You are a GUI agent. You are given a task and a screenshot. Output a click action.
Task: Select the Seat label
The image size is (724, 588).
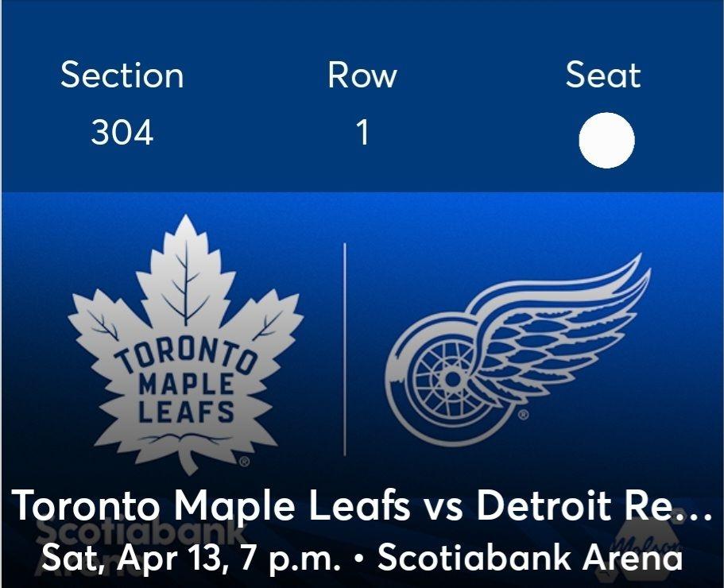pos(602,75)
